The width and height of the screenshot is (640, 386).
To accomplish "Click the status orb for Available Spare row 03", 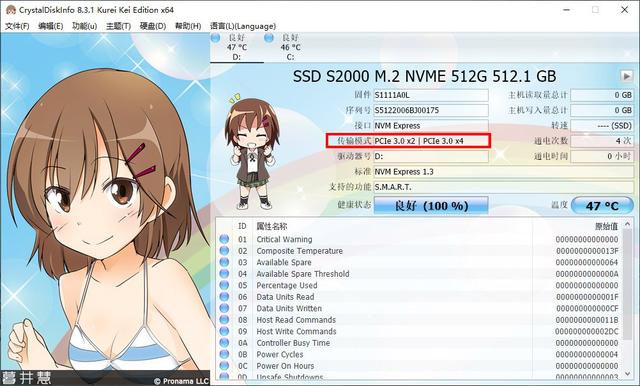I will (x=224, y=262).
